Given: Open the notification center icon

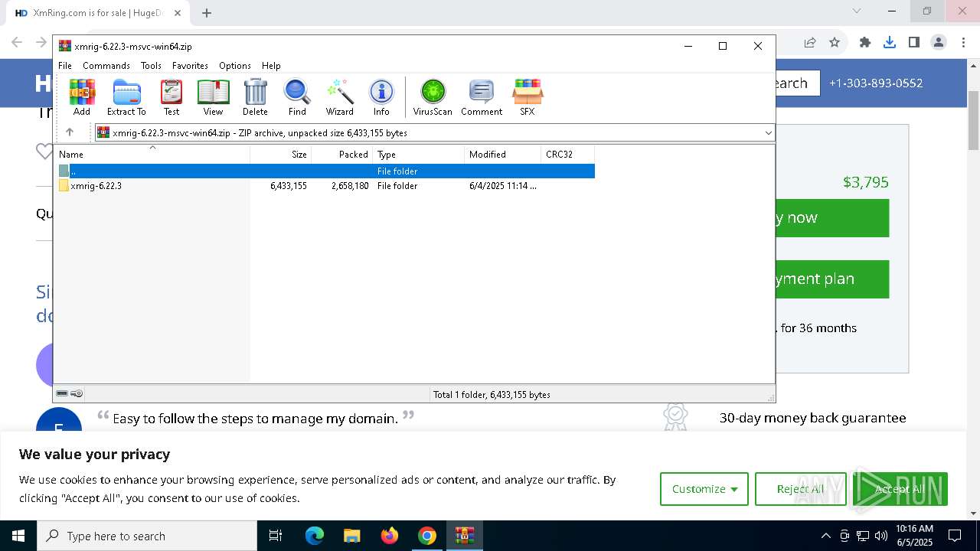Looking at the screenshot, I should point(955,536).
